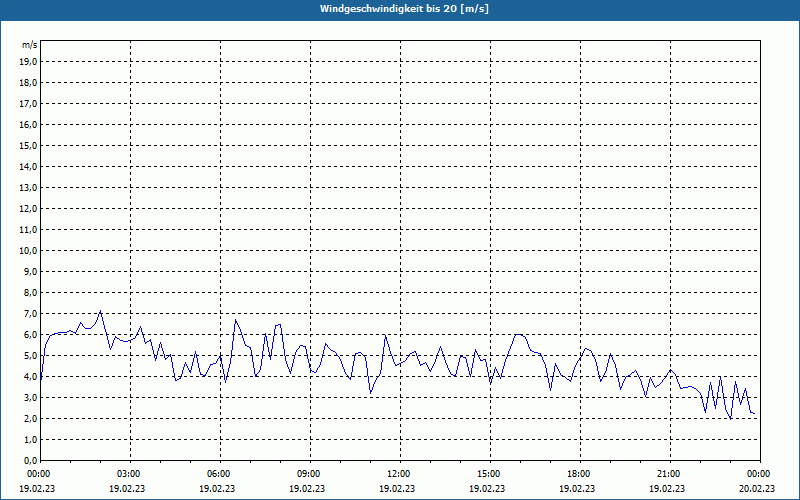Click the 'm/s' unit label on the y-axis
This screenshot has height=500, width=800.
click(30, 45)
